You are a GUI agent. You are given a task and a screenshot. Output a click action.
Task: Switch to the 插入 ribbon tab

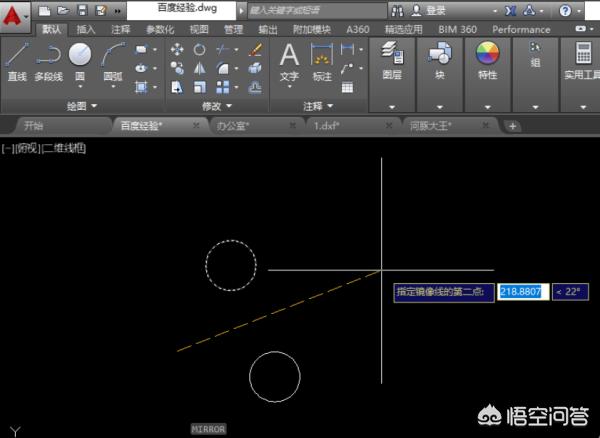[x=86, y=30]
